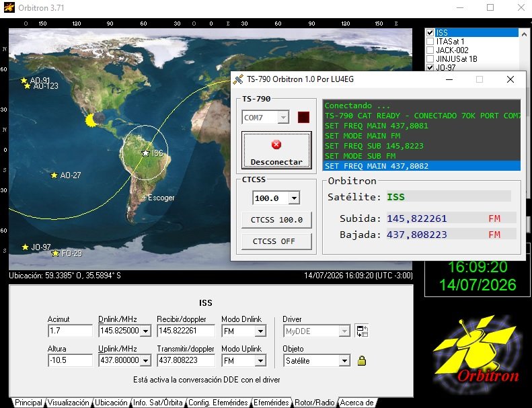
Task: Switch to the Visualización tab
Action: (x=68, y=403)
